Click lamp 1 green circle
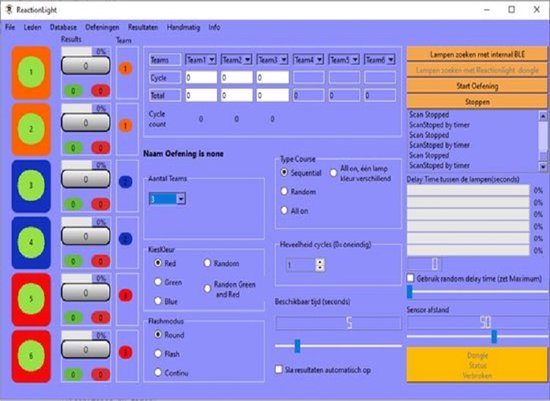Image resolution: width=550 pixels, height=401 pixels. (31, 72)
